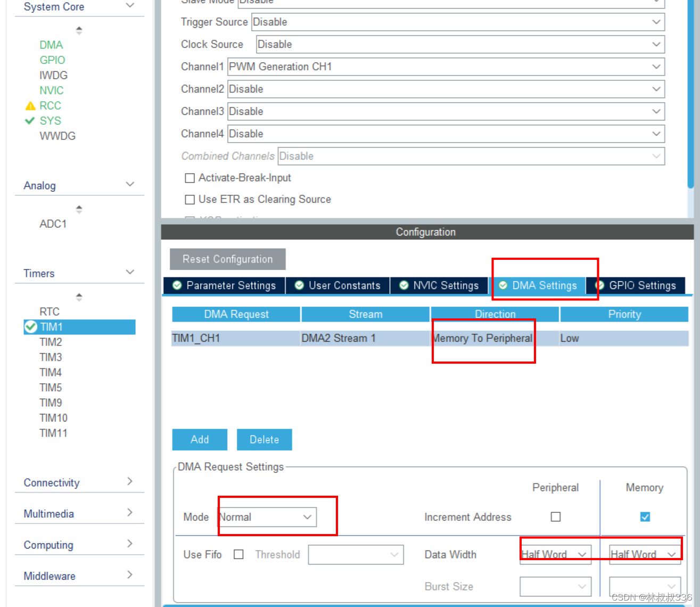Click the mode panel vertical scrollbar
The width and height of the screenshot is (700, 607).
[690, 93]
